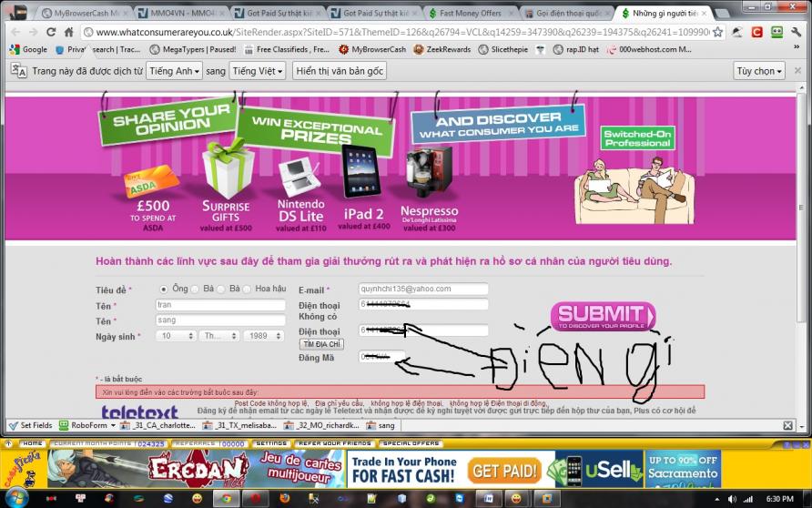Bookmark this page with the star icon
Viewport: 812px width, 508px height.
717,32
